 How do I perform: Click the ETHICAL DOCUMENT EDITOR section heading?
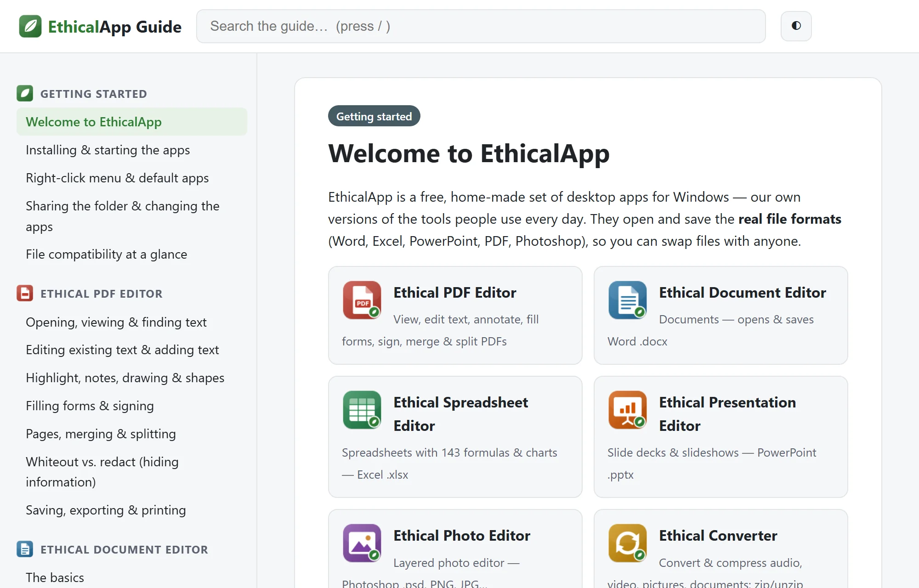(124, 549)
